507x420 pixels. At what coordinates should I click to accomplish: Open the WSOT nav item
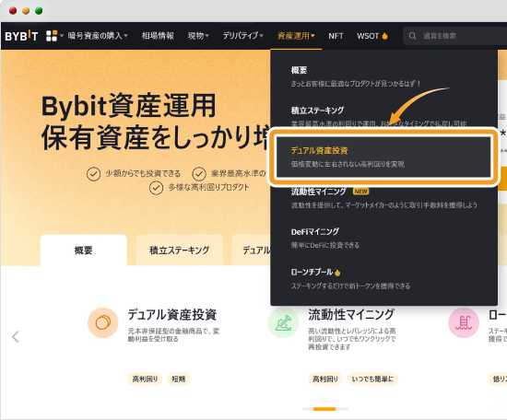(x=368, y=36)
